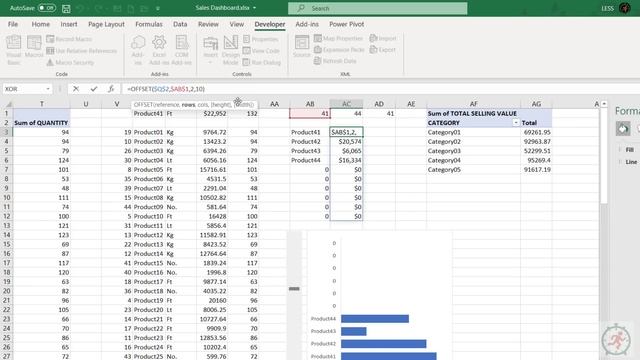640x360 pixels.
Task: Select row header 12
Action: (7, 216)
